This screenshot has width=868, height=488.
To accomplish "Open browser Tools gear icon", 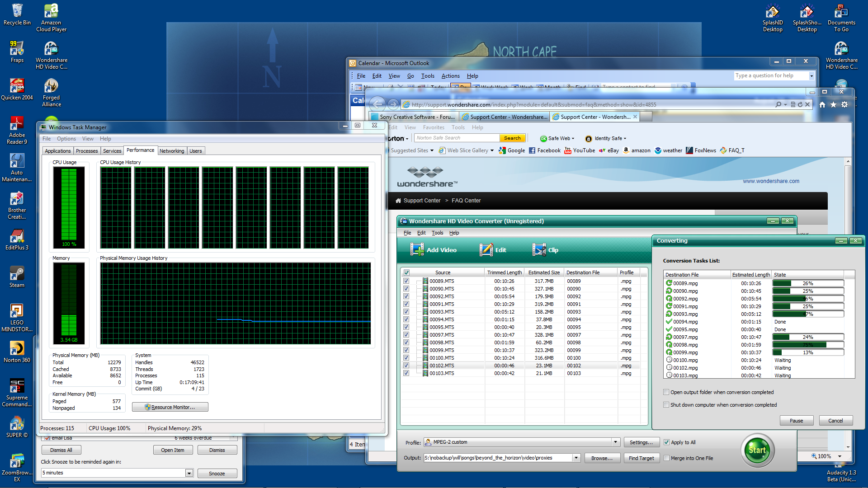I will point(844,104).
